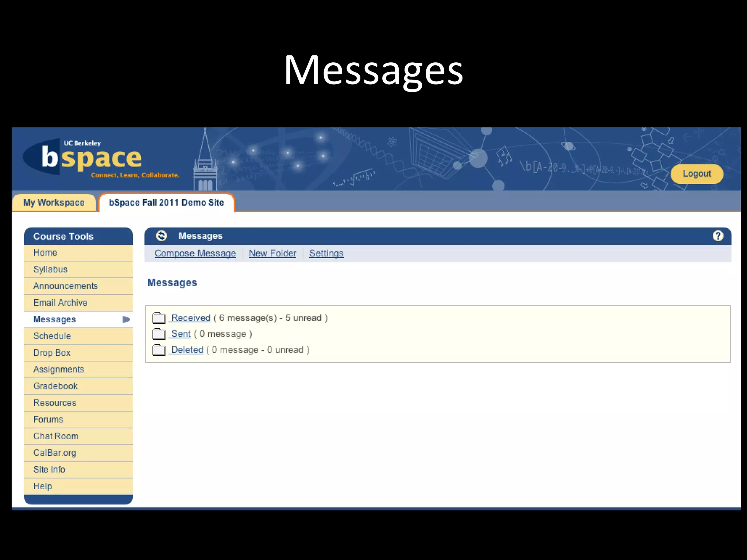
Task: Open Schedule in the sidebar
Action: pyautogui.click(x=78, y=336)
